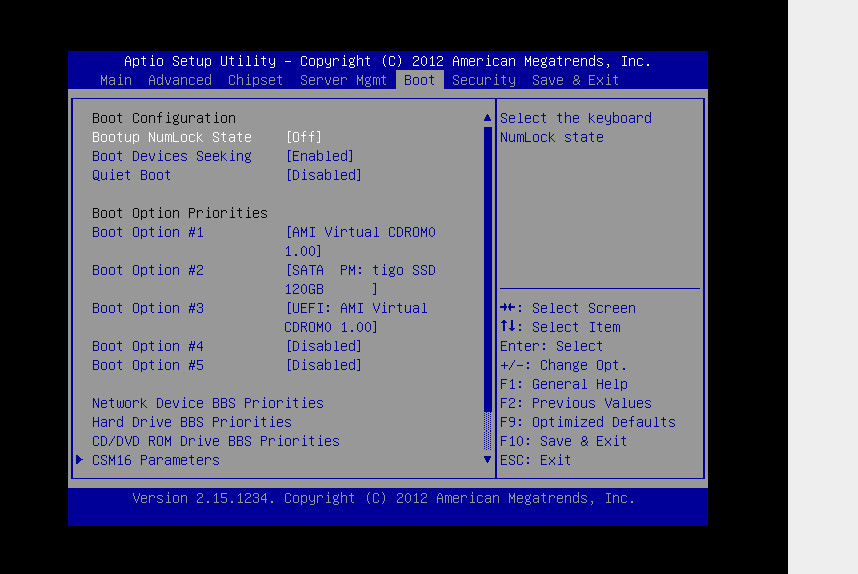Select Bootup NumLock State option
Image resolution: width=858 pixels, height=574 pixels.
coord(172,137)
